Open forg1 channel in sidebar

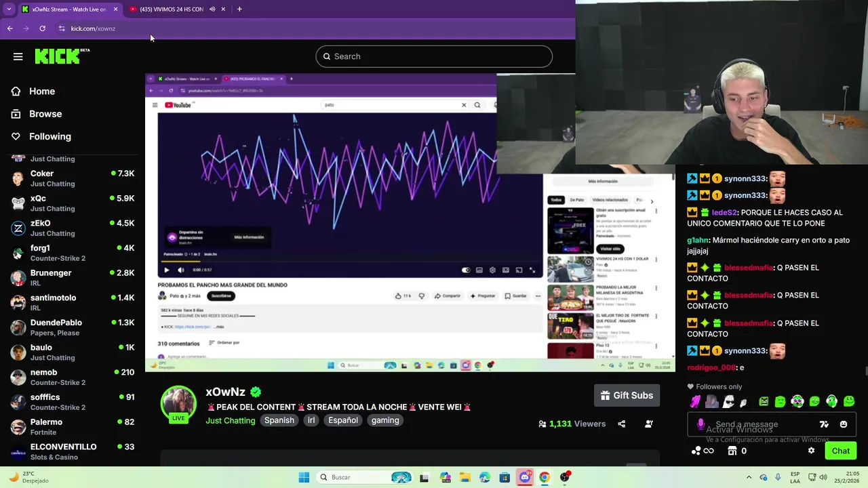pyautogui.click(x=73, y=253)
